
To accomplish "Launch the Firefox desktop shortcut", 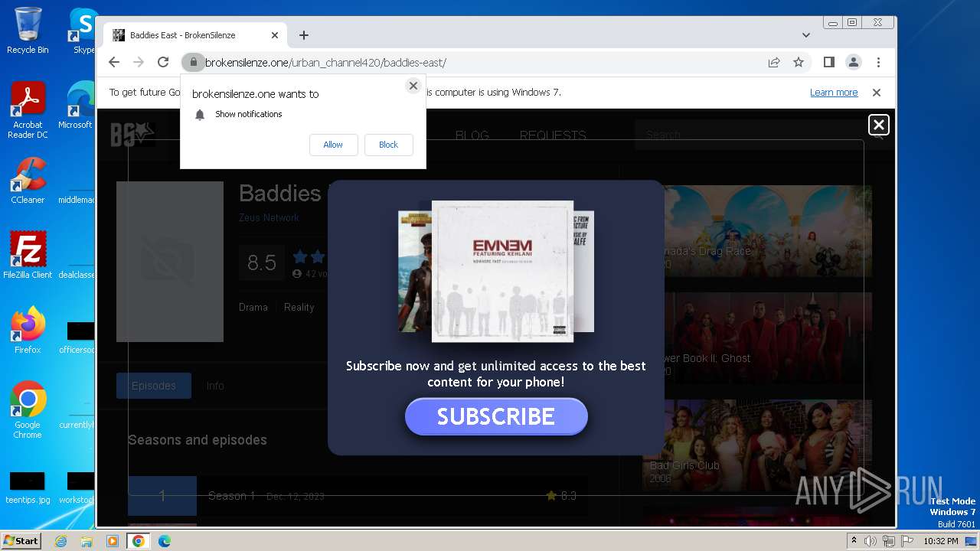I will click(28, 330).
